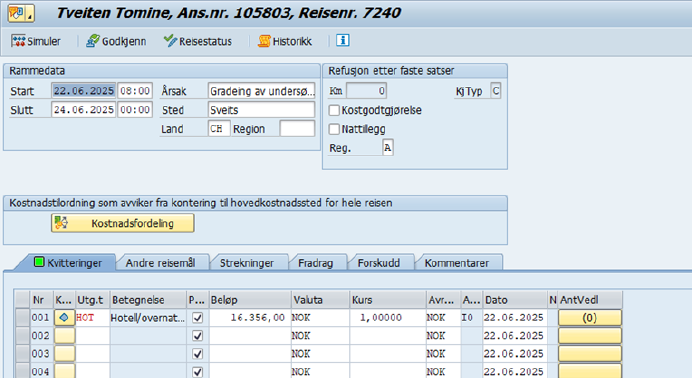The image size is (692, 378).
Task: Toggle the P… checkbox in row 002
Action: click(x=198, y=336)
